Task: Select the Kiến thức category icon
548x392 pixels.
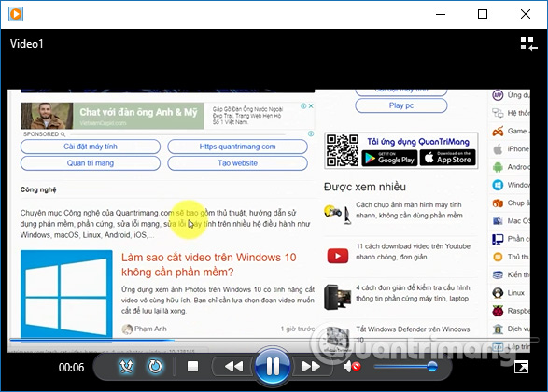Action: (498, 275)
